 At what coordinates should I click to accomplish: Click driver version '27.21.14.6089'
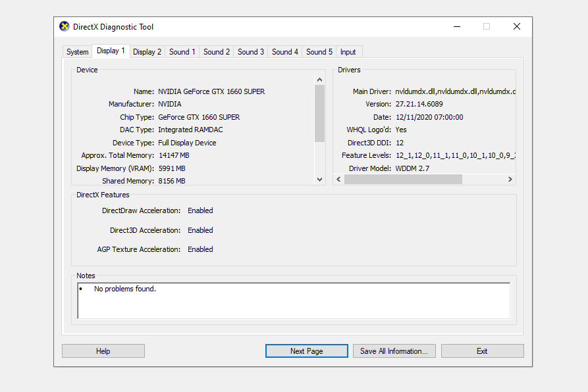pyautogui.click(x=419, y=104)
